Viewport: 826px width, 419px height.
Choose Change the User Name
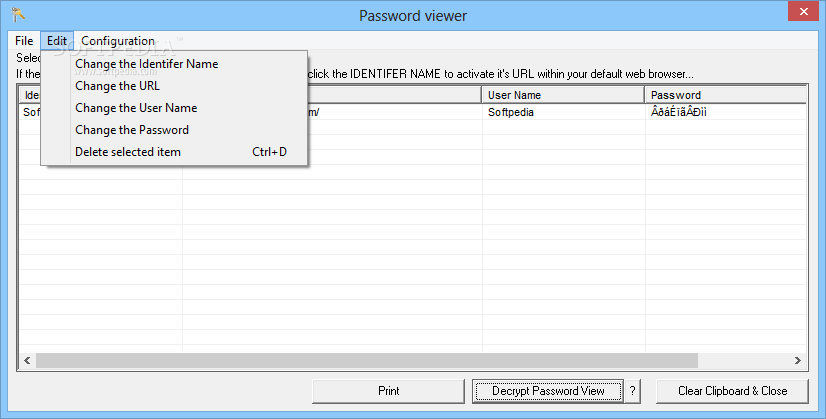(x=174, y=108)
